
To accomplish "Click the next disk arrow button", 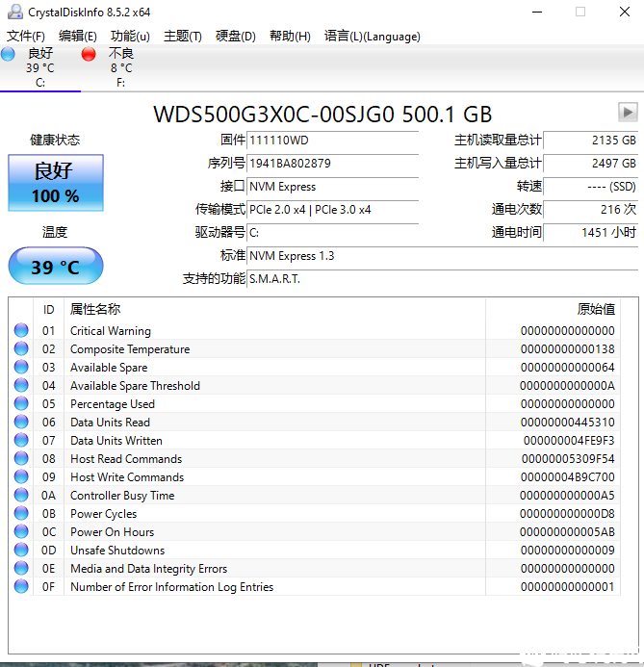I will coord(628,113).
